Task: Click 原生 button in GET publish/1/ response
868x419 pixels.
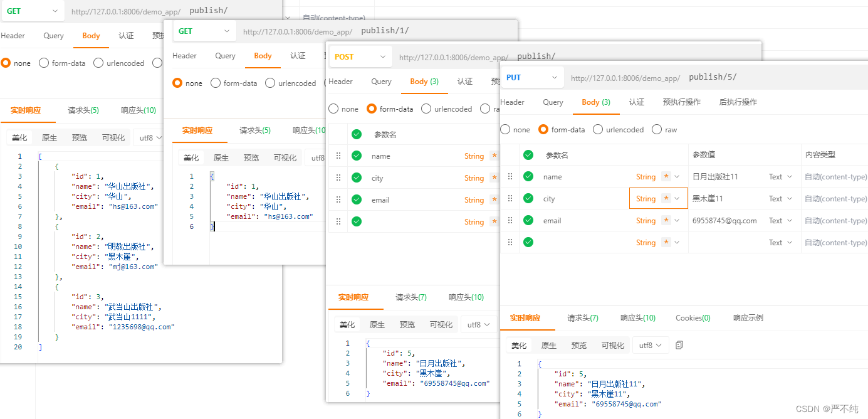Action: point(221,158)
